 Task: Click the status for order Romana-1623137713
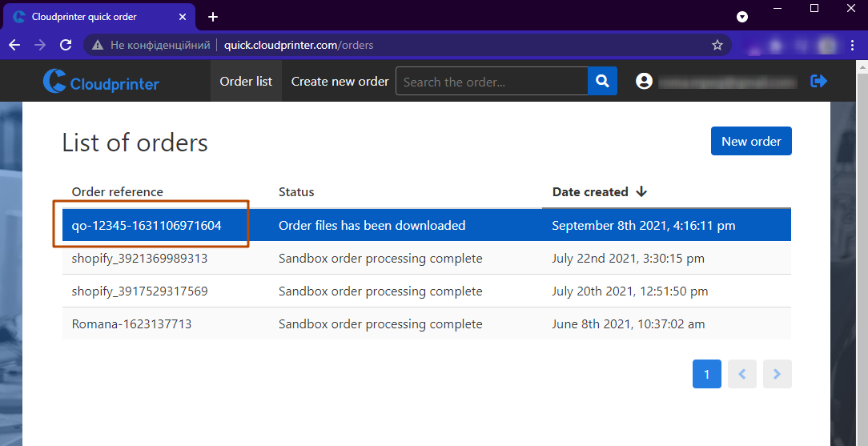[380, 323]
